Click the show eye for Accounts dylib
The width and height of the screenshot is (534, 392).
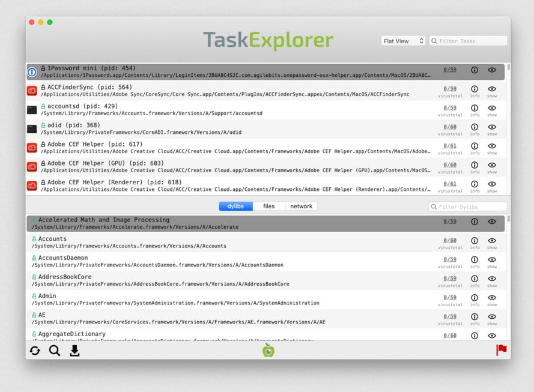[x=492, y=241]
